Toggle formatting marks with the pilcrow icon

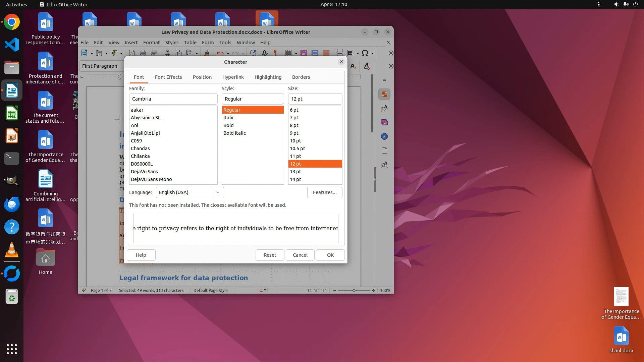click(x=275, y=53)
